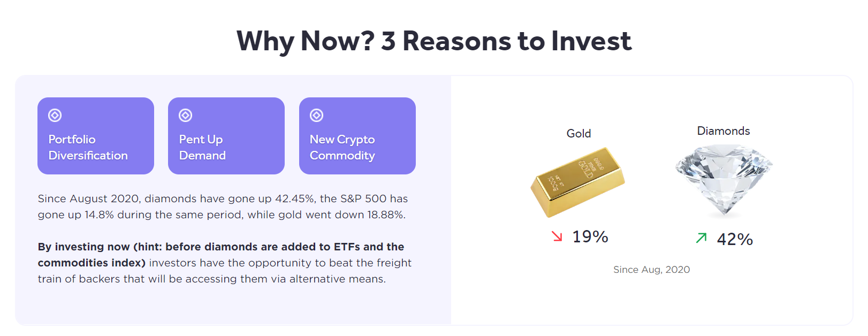The height and width of the screenshot is (336, 868).
Task: Click the "Diamonds" label above the gem
Action: point(724,131)
